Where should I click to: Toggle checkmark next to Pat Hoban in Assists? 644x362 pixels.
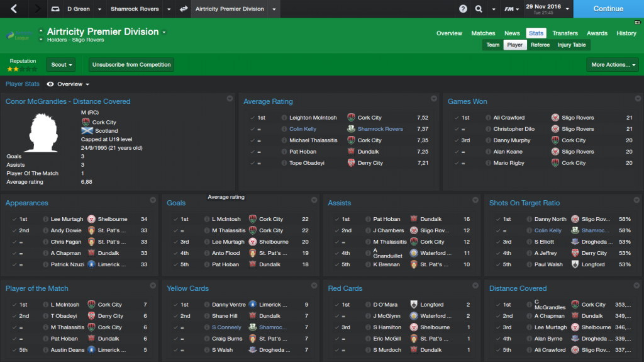[x=337, y=219]
